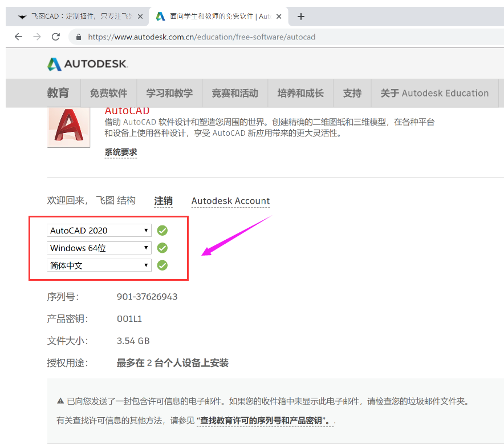Click the address bar URL

click(x=201, y=37)
